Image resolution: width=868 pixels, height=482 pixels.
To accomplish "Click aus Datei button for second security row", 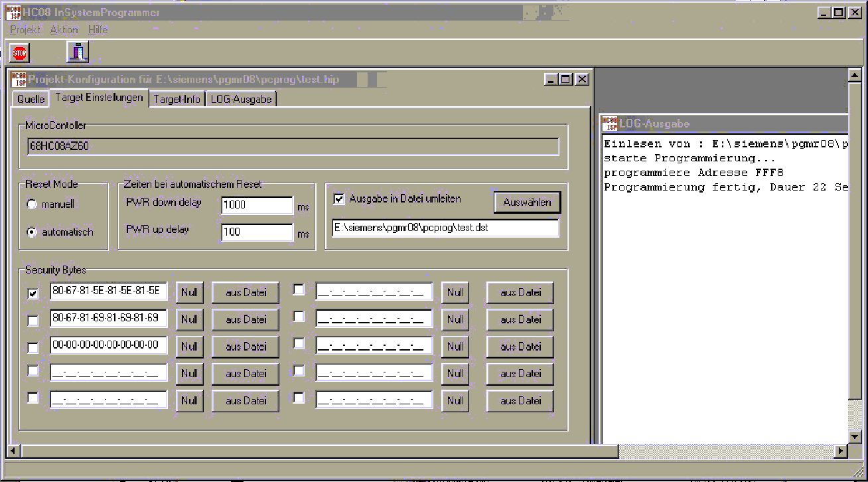I will pyautogui.click(x=246, y=319).
